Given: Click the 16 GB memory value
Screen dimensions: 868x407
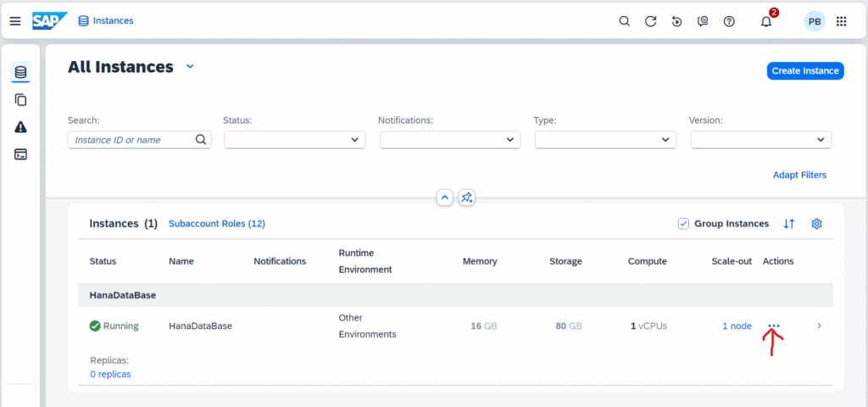Looking at the screenshot, I should tap(484, 326).
